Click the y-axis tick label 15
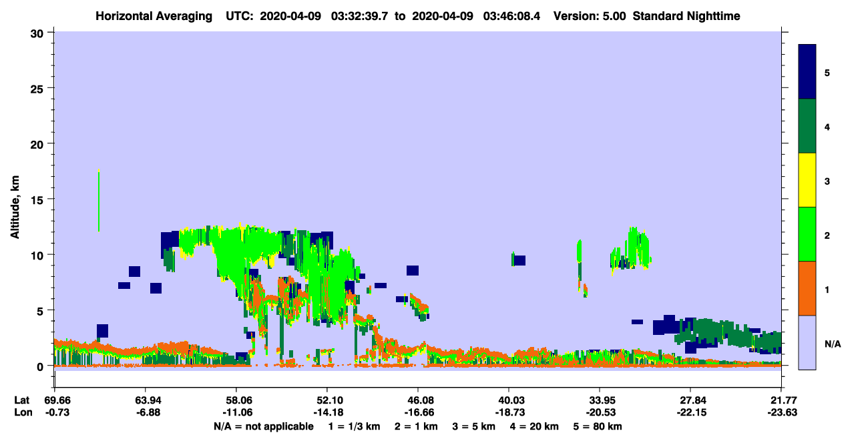The image size is (868, 445). click(39, 199)
